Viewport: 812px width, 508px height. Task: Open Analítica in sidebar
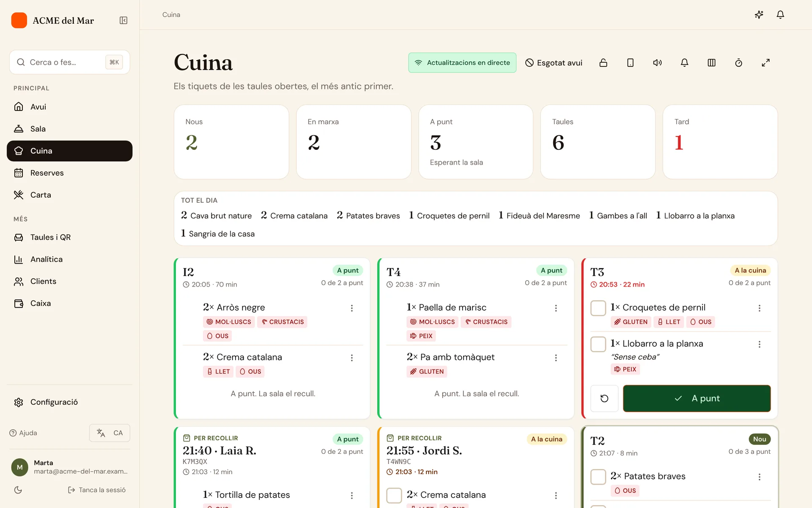tap(69, 259)
